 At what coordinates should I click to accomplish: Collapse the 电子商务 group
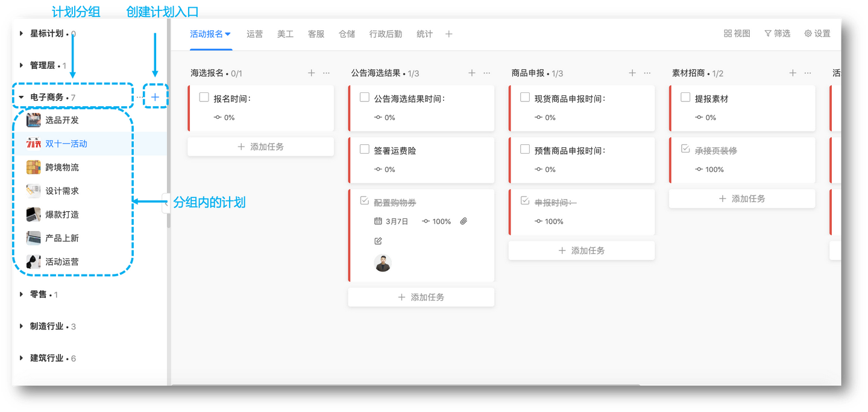click(22, 97)
